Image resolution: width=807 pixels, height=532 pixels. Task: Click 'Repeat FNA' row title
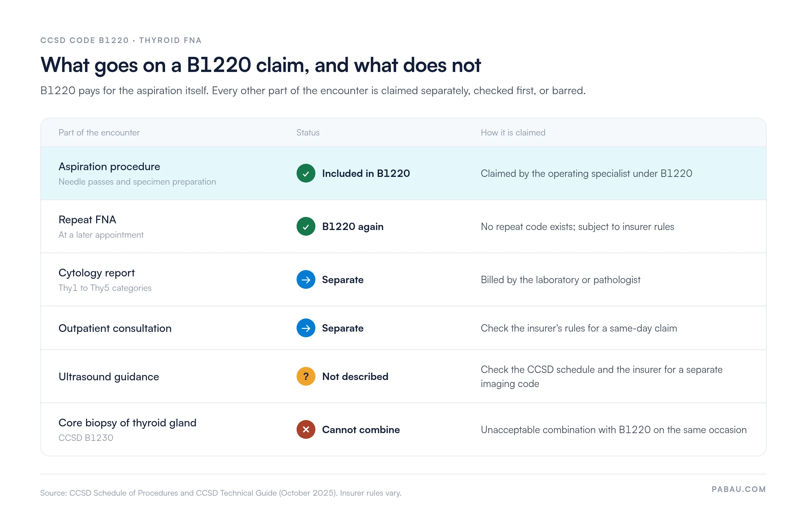[x=87, y=220]
